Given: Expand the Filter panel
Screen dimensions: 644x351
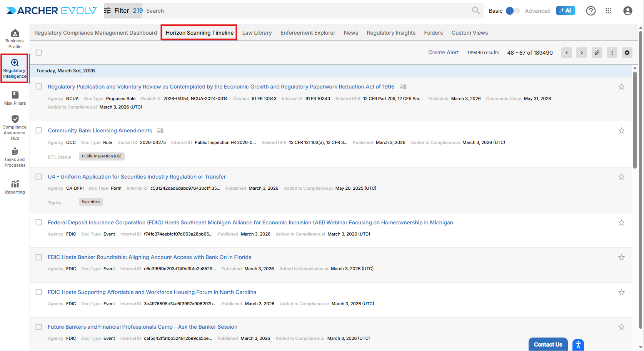Looking at the screenshot, I should 117,11.
